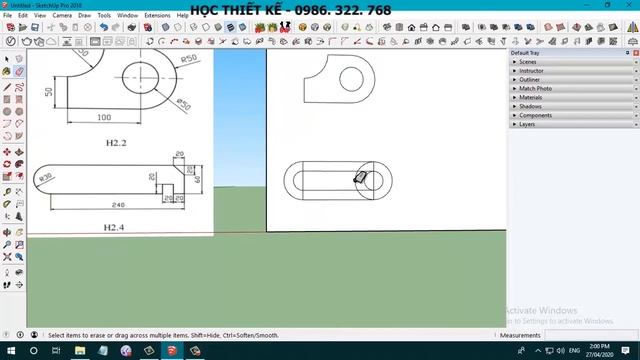The width and height of the screenshot is (640, 360).
Task: Activate the Zoom magnifier tool
Action: 7,245
